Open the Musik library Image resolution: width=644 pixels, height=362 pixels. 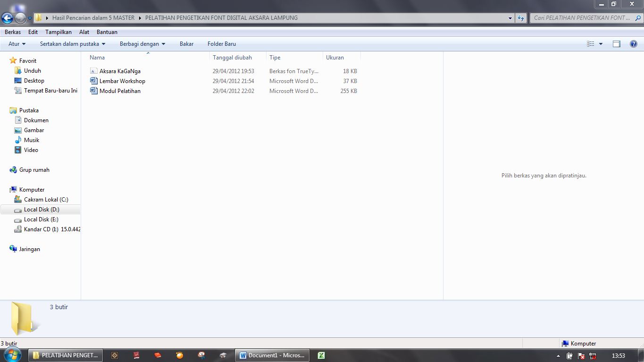(31, 140)
